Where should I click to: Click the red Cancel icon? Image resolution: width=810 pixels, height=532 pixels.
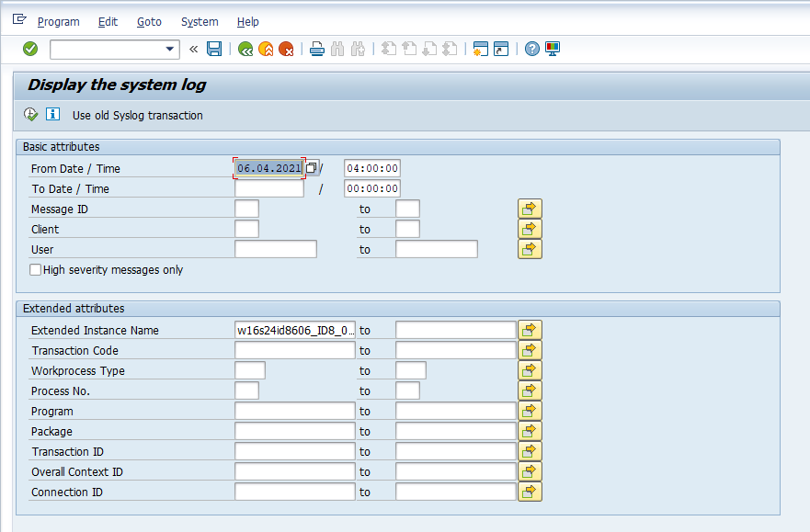pos(286,49)
